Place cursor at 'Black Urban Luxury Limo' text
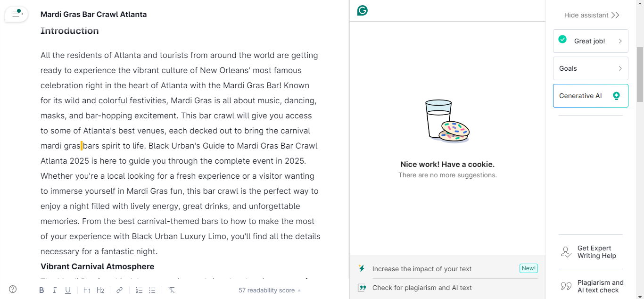Screen dimensions: 644x299 178,236
